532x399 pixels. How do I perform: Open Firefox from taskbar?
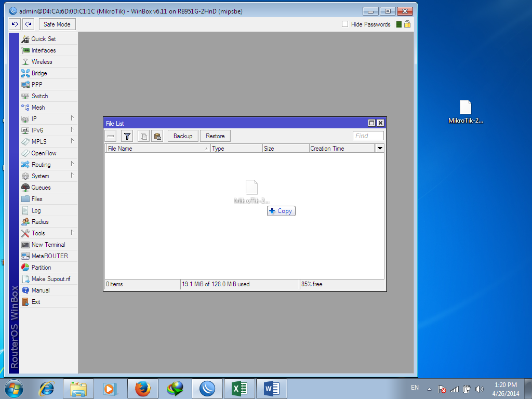tap(142, 389)
